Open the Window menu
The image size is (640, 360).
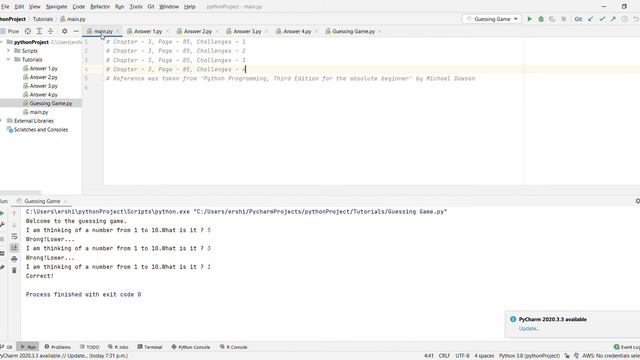pyautogui.click(x=169, y=7)
